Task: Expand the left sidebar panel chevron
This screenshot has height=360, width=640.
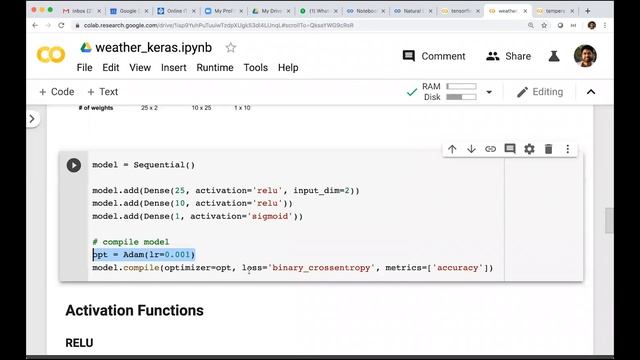Action: point(32,119)
